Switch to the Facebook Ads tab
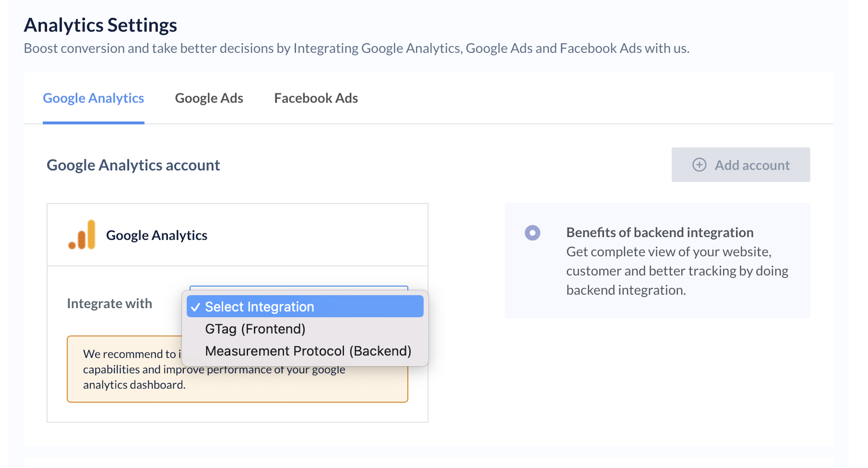This screenshot has height=468, width=868. pos(316,98)
